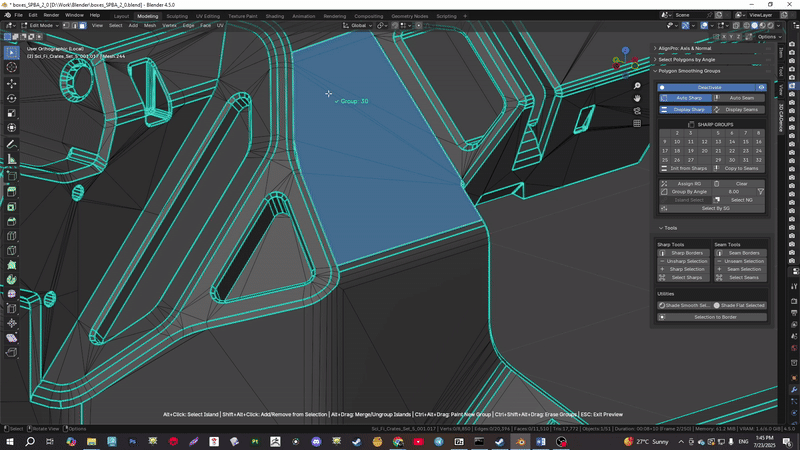Select the Rotate tool
The image size is (800, 450).
click(12, 98)
